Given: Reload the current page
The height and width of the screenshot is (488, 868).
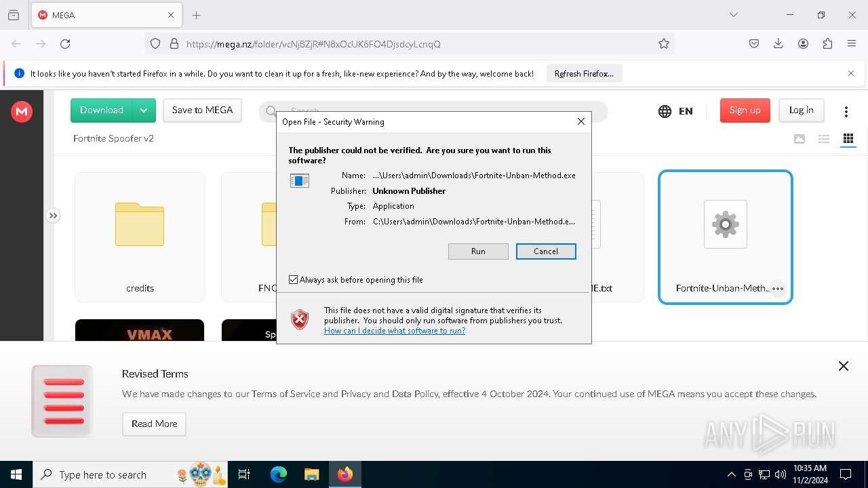Looking at the screenshot, I should (x=65, y=44).
